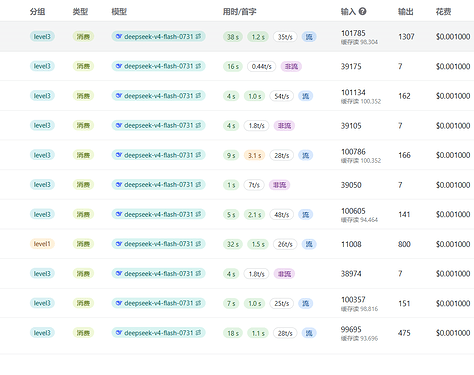Click the 用时/首字 column header
Viewport: 474px width, 375px height.
[239, 12]
